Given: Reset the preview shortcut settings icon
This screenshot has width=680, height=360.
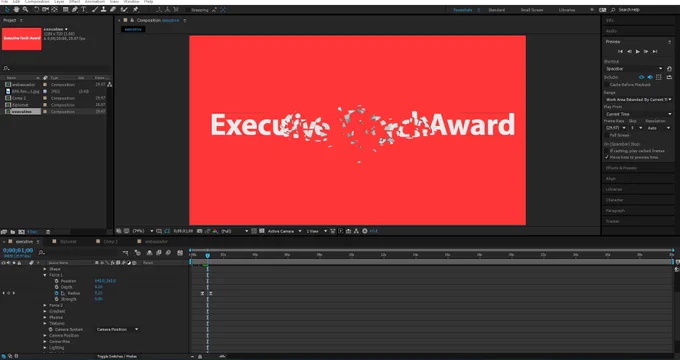Looking at the screenshot, I should pyautogui.click(x=669, y=69).
